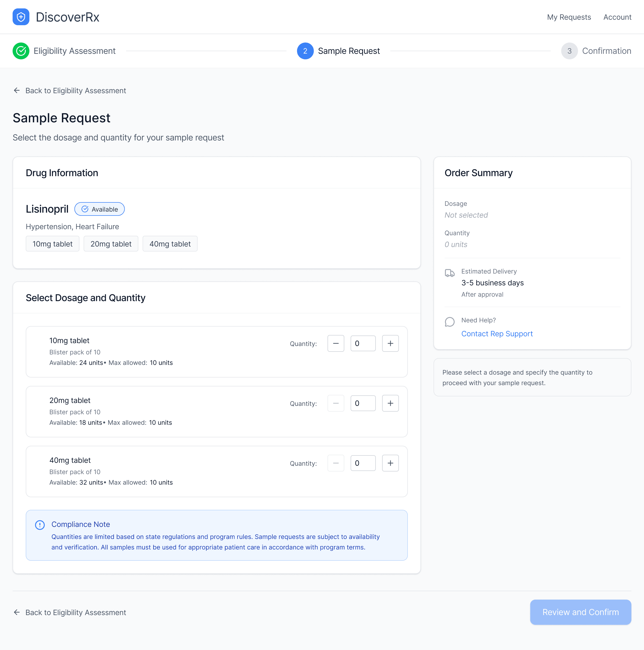Open My Requests in header

(569, 17)
